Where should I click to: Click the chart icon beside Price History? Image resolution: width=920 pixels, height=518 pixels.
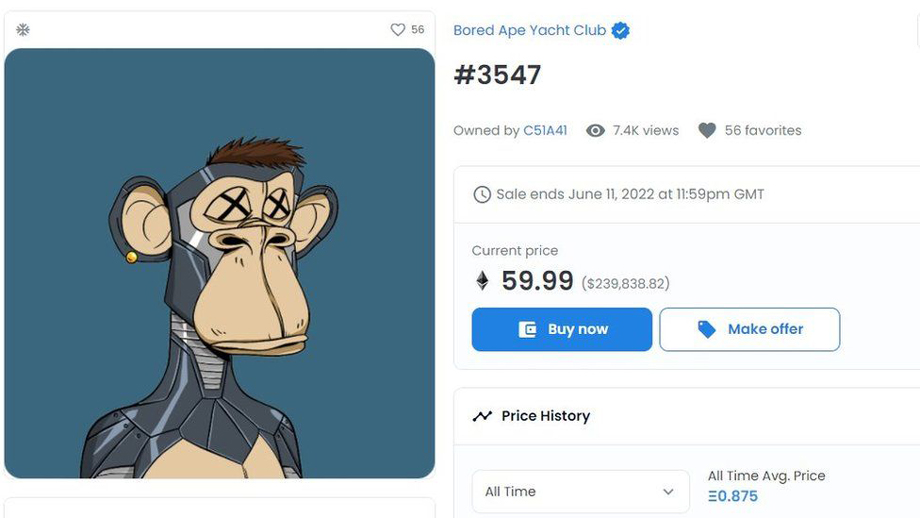click(482, 416)
